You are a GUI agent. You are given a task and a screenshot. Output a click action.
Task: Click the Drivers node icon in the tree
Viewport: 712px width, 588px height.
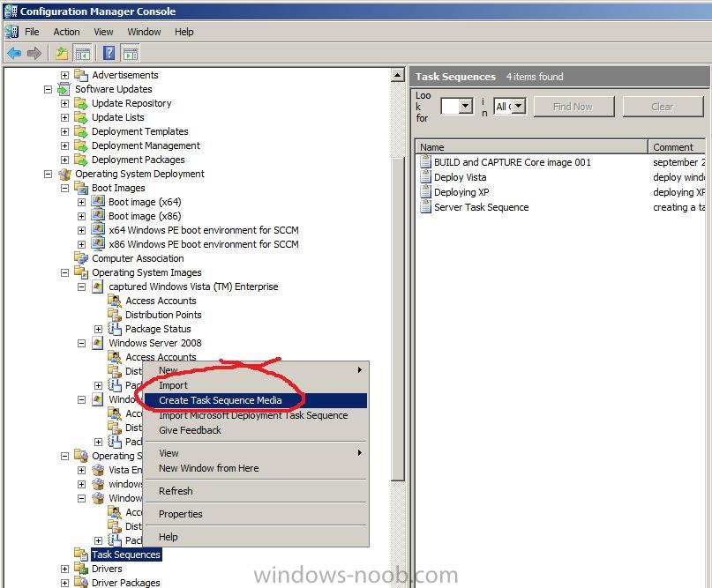(x=81, y=569)
